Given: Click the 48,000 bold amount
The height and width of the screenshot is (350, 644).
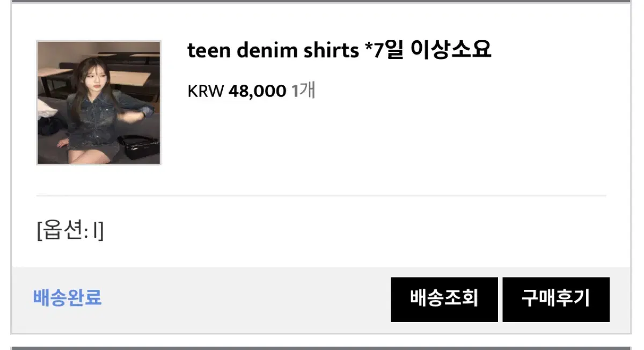Looking at the screenshot, I should click(x=258, y=91).
